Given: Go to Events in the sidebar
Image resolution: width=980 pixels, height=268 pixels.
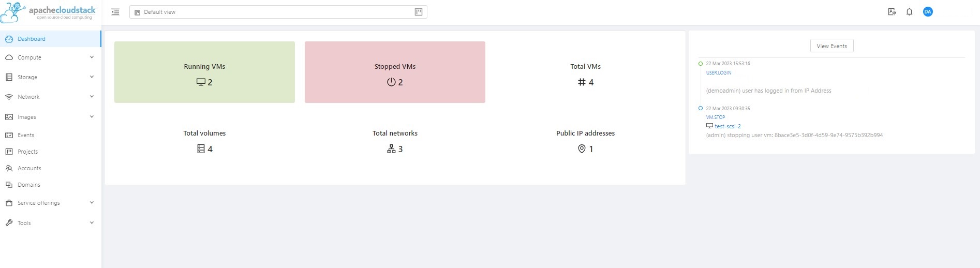Looking at the screenshot, I should [26, 135].
